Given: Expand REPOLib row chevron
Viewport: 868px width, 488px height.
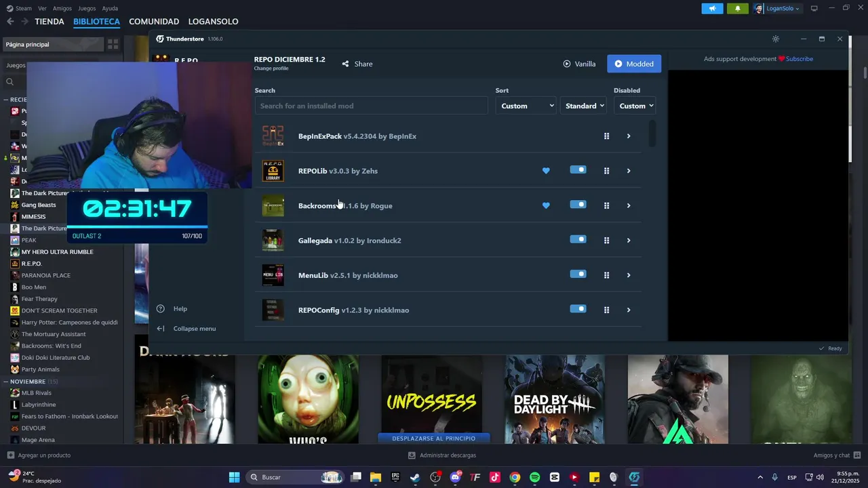Looking at the screenshot, I should click(x=629, y=171).
